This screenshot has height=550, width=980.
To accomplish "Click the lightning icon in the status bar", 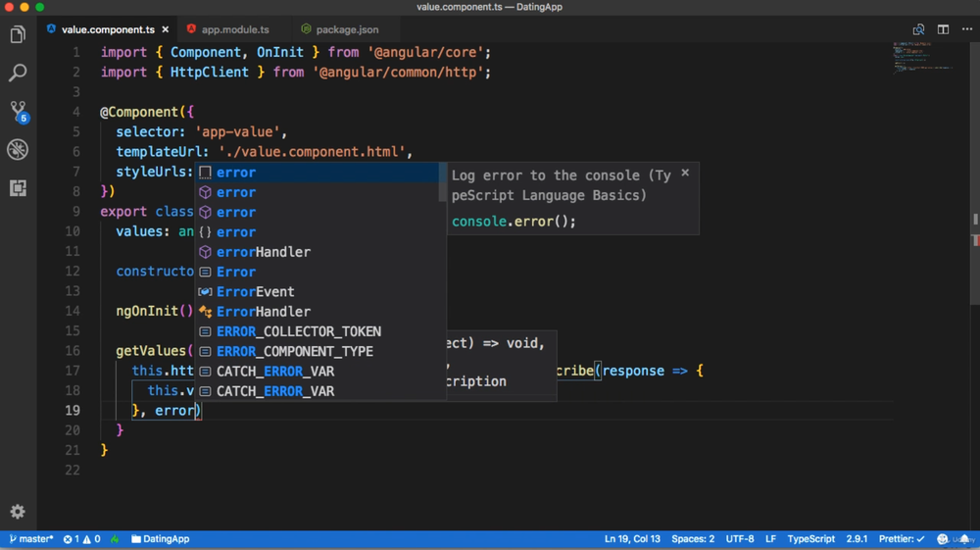I will pos(115,539).
